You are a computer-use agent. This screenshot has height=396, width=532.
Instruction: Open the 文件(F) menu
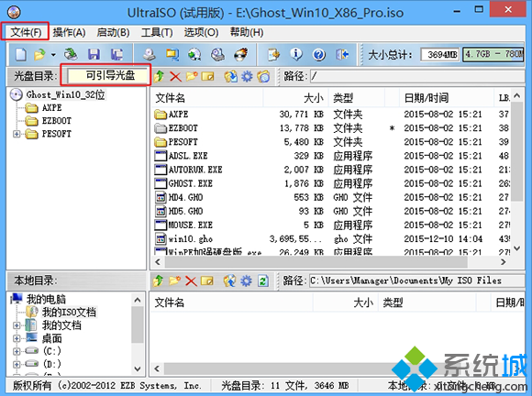(26, 33)
